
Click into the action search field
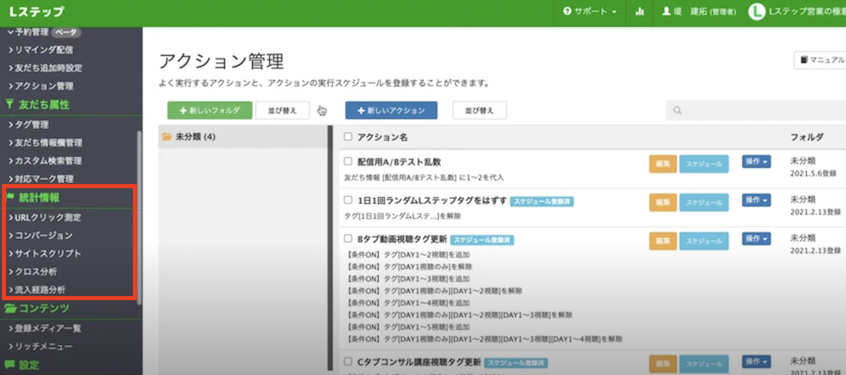click(756, 111)
